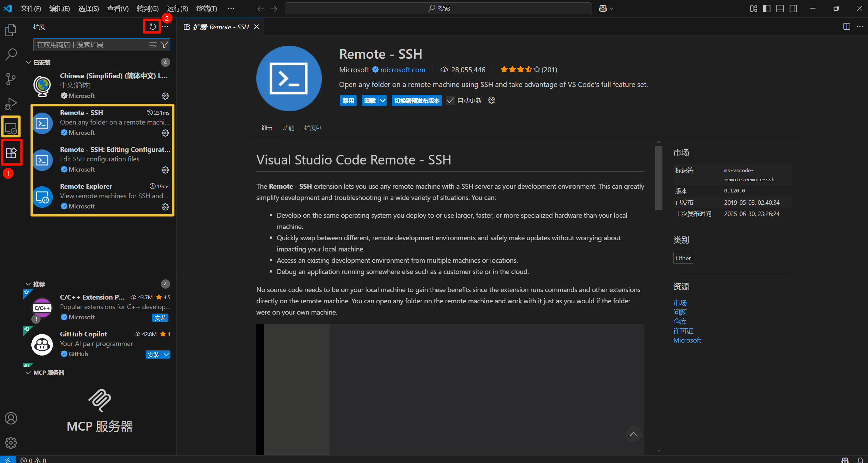Clear extensions search results icon
Image resolution: width=868 pixels, height=463 pixels.
[x=153, y=45]
